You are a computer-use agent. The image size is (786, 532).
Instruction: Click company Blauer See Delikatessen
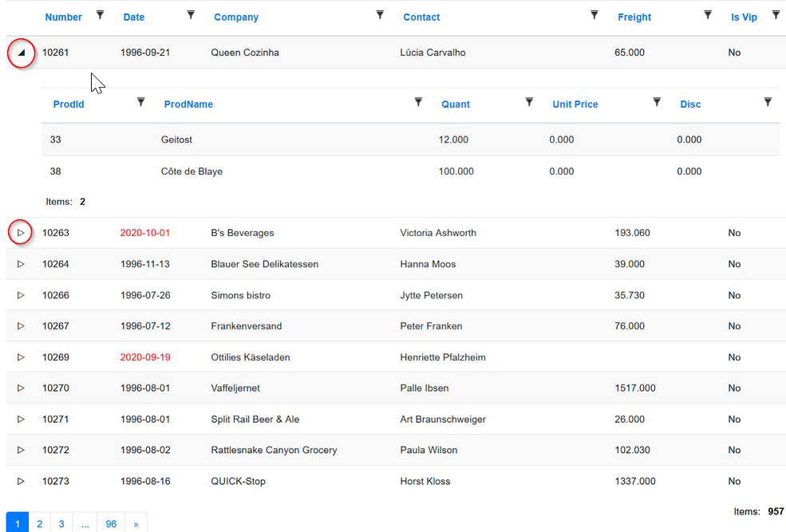264,264
